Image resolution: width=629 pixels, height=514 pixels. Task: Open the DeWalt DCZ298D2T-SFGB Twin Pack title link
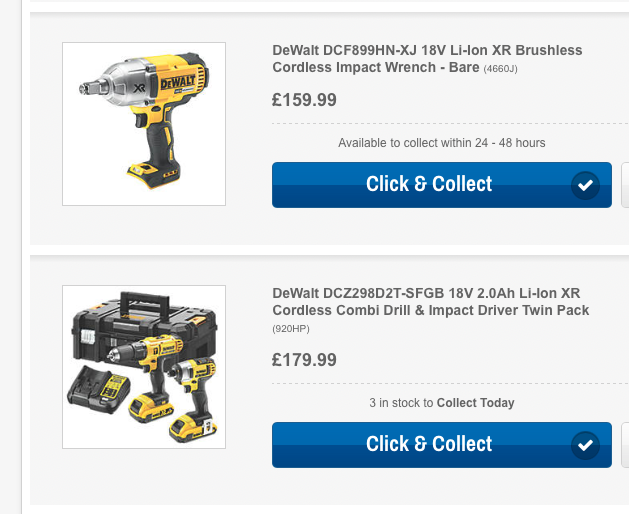click(x=431, y=302)
